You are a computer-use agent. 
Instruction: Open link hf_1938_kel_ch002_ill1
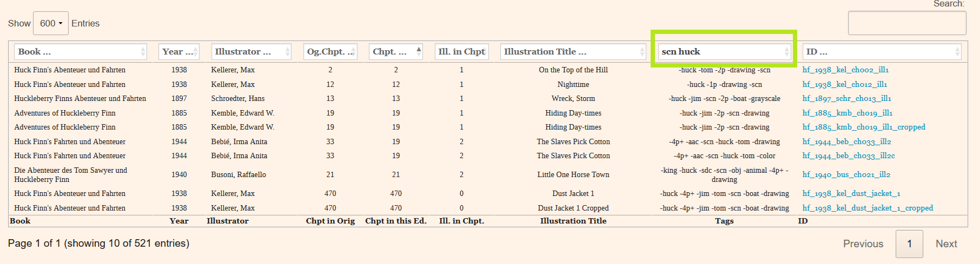[845, 70]
